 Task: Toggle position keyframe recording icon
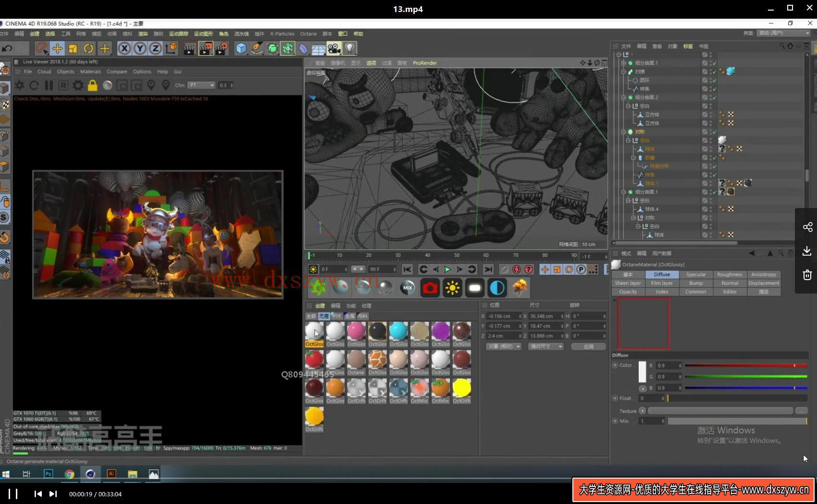pos(545,269)
